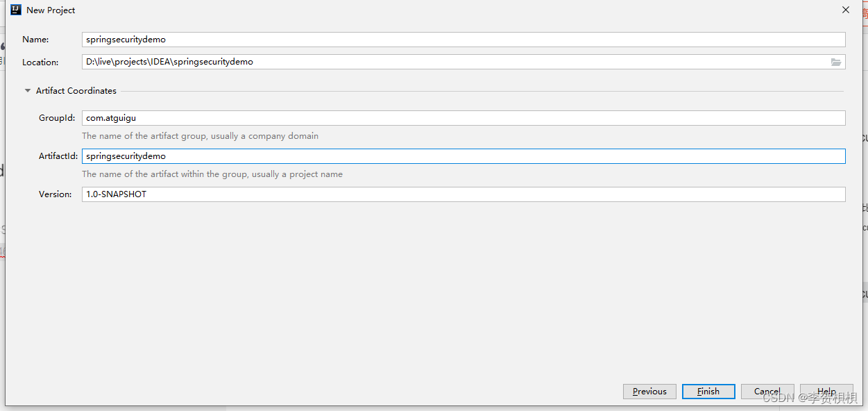Click the Artifact Coordinates heading text
The height and width of the screenshot is (411, 868).
pos(76,91)
